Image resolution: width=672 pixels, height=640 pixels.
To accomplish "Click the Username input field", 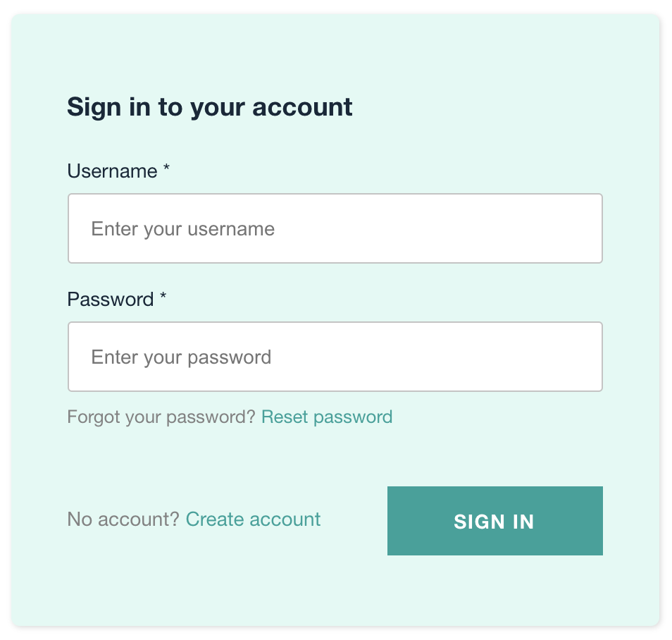I will coord(335,228).
